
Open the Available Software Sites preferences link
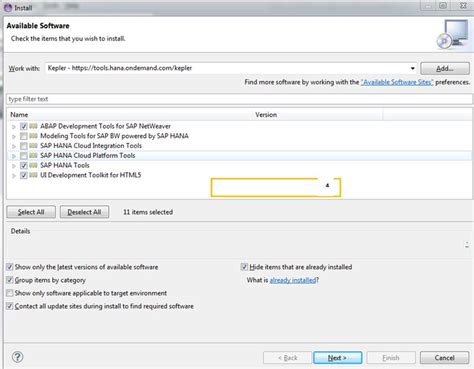point(397,82)
